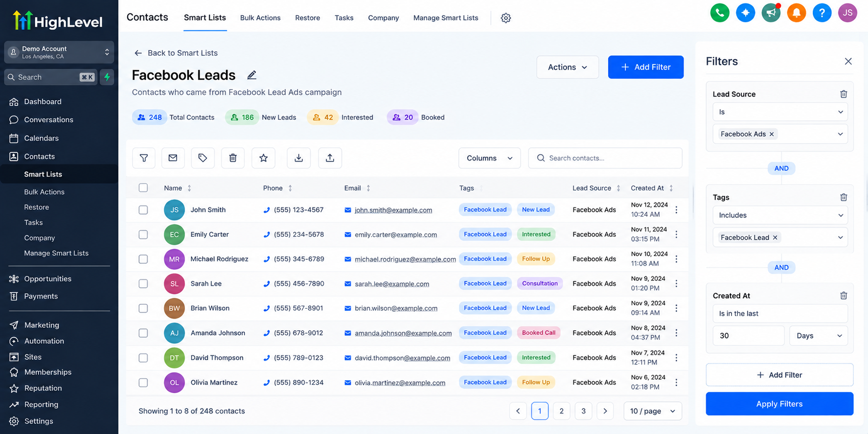Delete the Lead Source filter
Image resolution: width=868 pixels, height=434 pixels.
tap(844, 94)
